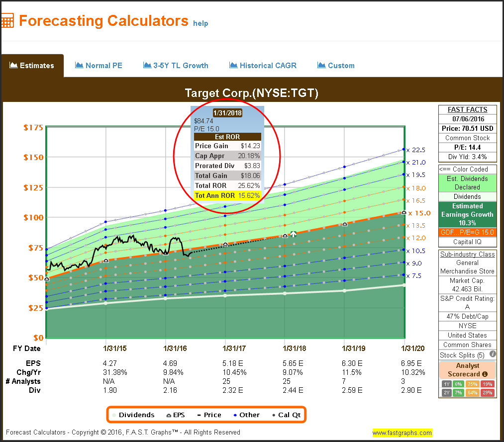This screenshot has width=504, height=442.
Task: Open the Historical CAGR tab
Action: click(x=263, y=66)
